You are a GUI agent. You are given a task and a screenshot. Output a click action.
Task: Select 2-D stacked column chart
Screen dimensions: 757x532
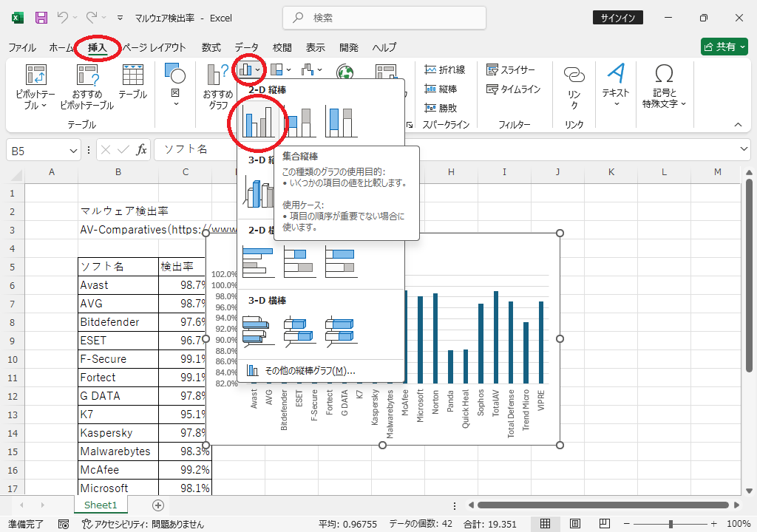300,121
